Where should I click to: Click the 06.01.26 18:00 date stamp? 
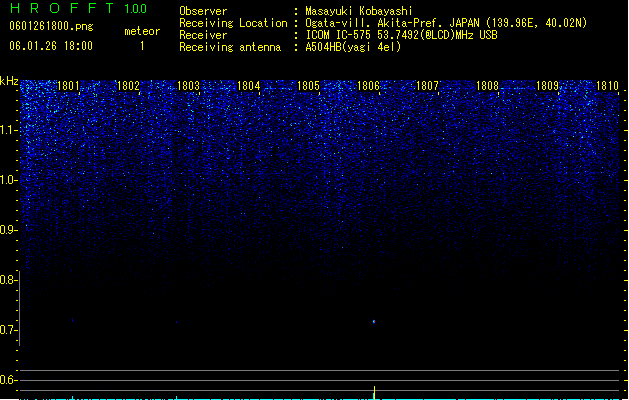tap(51, 46)
